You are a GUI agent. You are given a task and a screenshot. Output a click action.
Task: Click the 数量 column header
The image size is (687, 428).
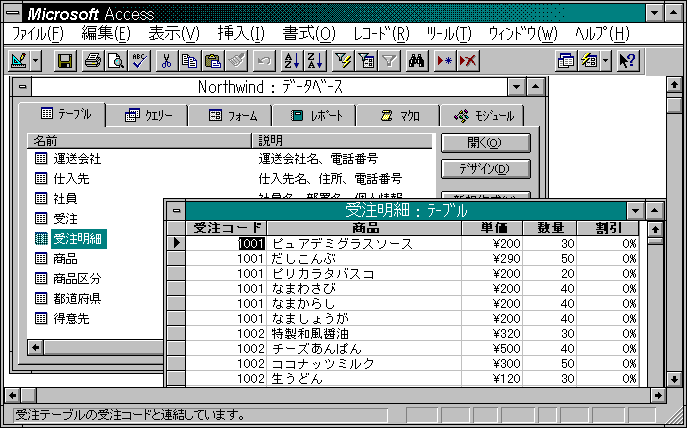549,228
